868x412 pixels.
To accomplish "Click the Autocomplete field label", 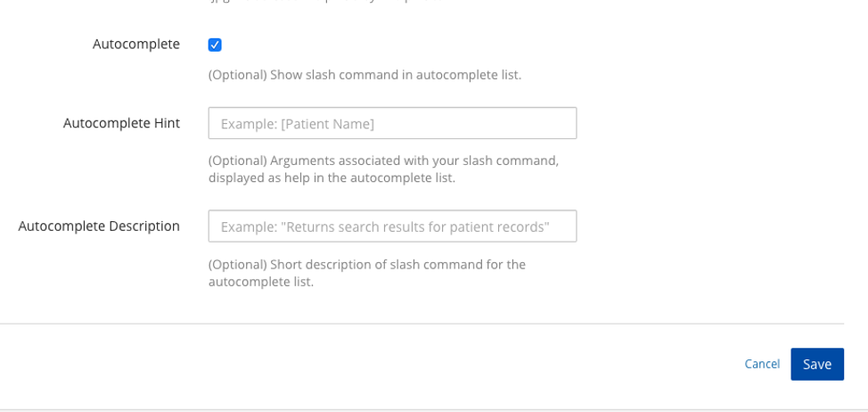I will (x=135, y=44).
